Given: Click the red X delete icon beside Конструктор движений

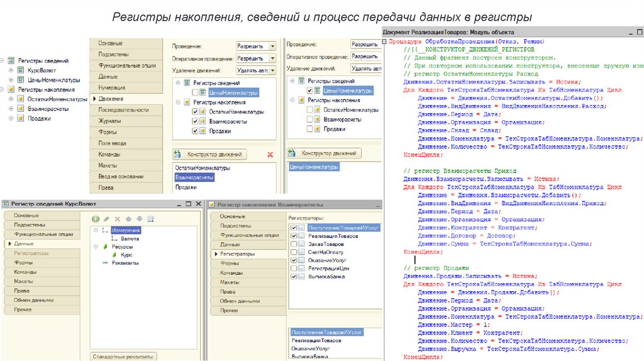Looking at the screenshot, I should coord(270,154).
